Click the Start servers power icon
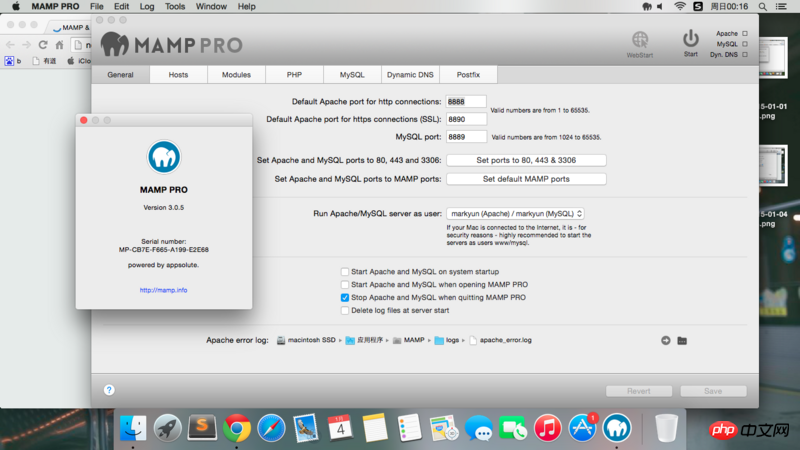This screenshot has height=450, width=800. point(691,39)
